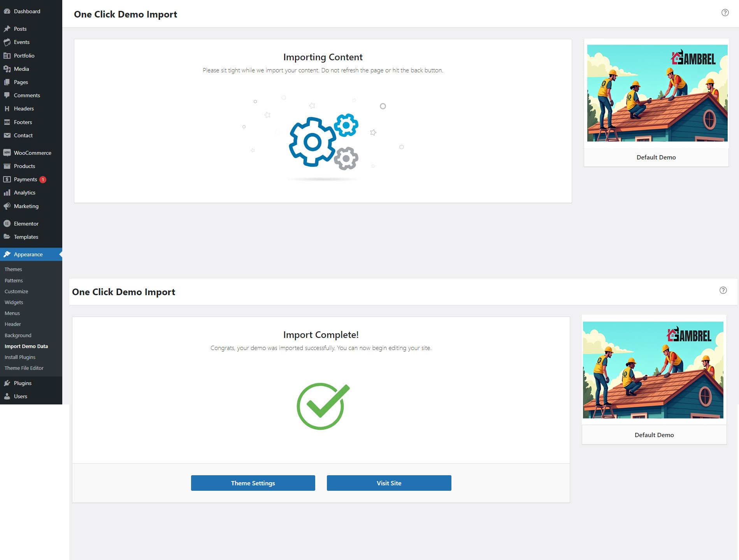Open the Customize submenu link
739x560 pixels.
pyautogui.click(x=16, y=291)
